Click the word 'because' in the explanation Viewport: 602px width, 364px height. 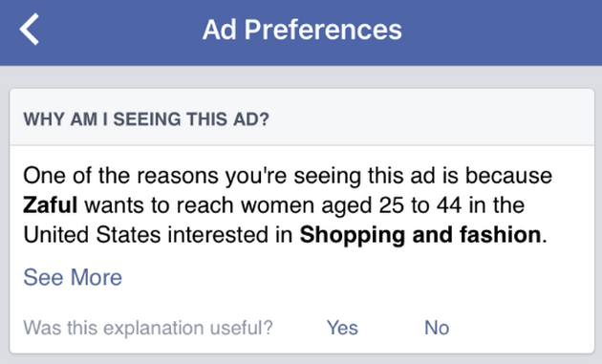tap(508, 176)
